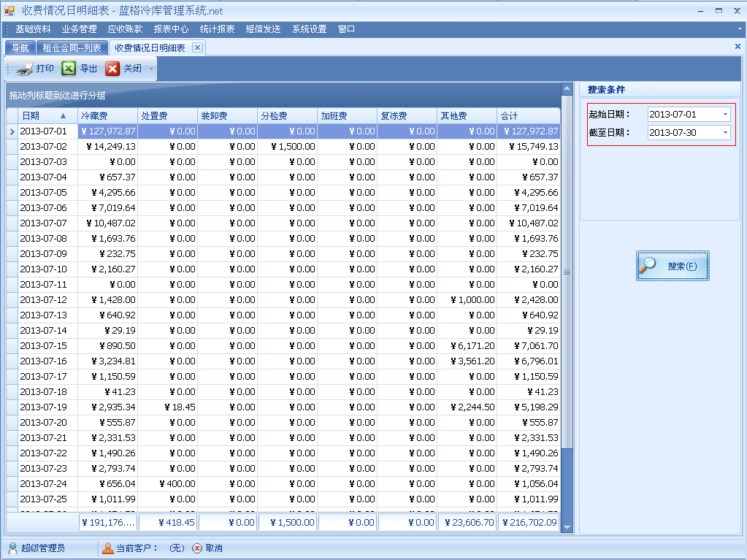The height and width of the screenshot is (560, 747).
Task: Close the 收费情况日明细表 tab with its X
Action: tap(196, 47)
